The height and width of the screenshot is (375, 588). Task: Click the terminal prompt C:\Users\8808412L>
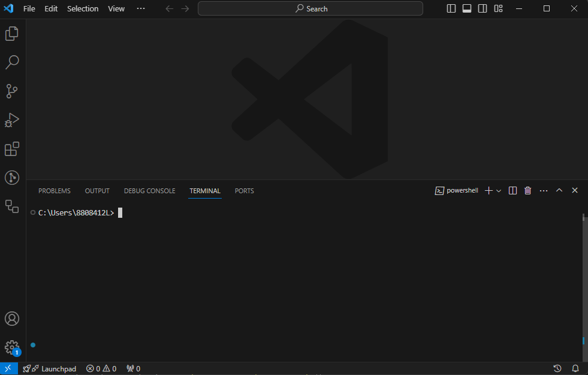pos(76,213)
